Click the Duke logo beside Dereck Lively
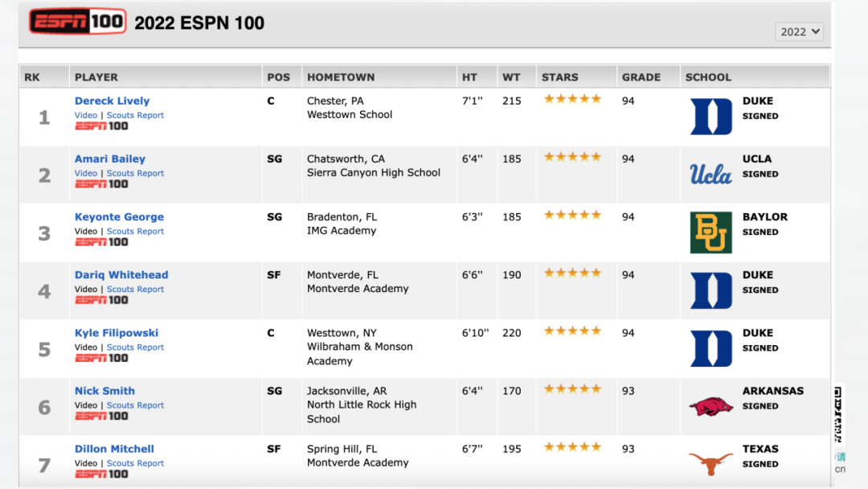Viewport: 868px width, 489px height. pyautogui.click(x=710, y=117)
